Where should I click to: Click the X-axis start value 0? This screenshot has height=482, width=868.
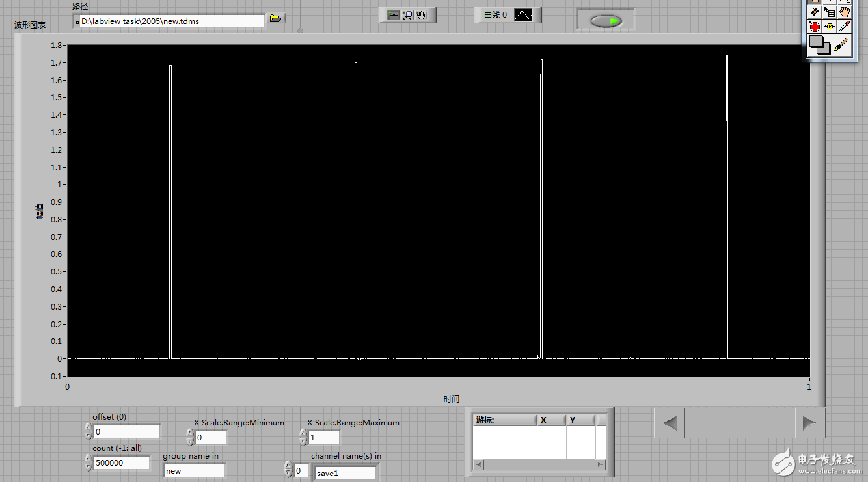click(67, 386)
